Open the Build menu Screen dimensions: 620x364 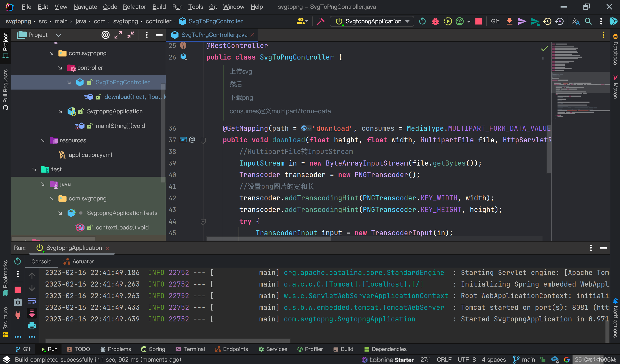point(159,7)
